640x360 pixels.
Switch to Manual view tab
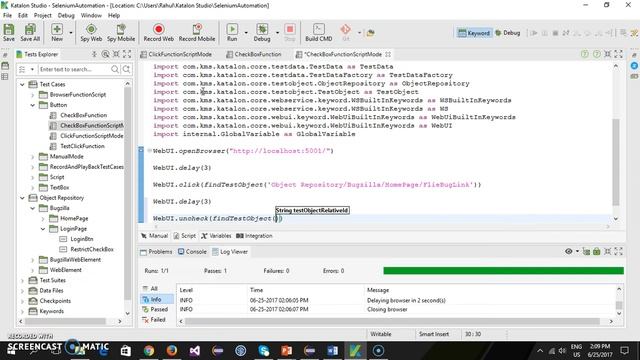(154, 236)
